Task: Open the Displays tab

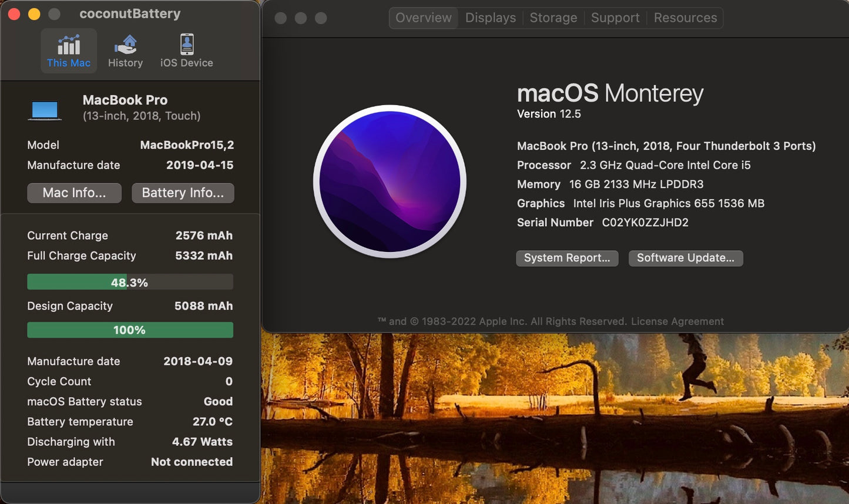Action: 490,18
